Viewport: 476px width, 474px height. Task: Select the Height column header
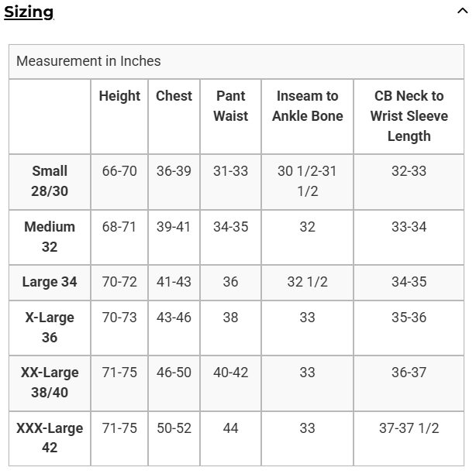(119, 96)
